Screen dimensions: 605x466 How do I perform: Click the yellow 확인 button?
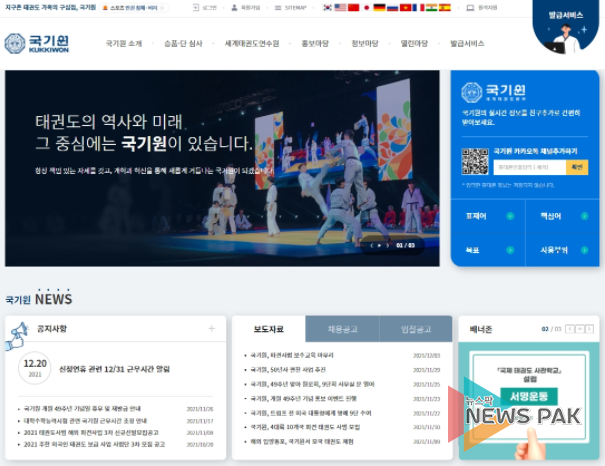(x=577, y=167)
